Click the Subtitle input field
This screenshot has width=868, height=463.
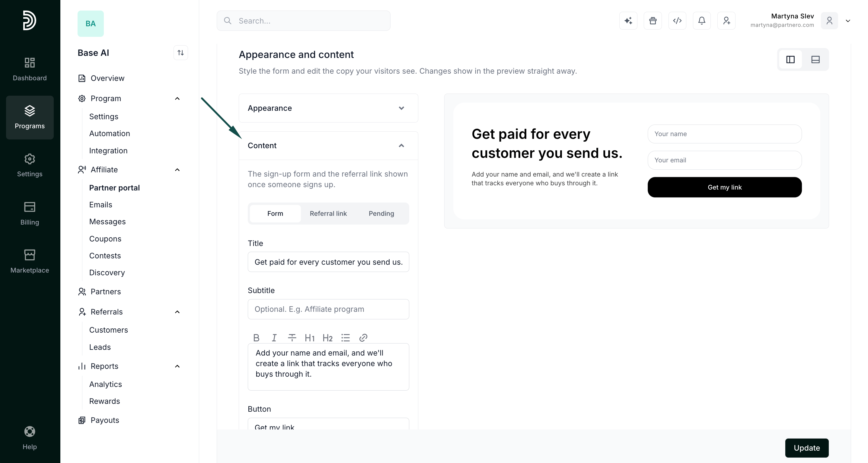tap(328, 309)
